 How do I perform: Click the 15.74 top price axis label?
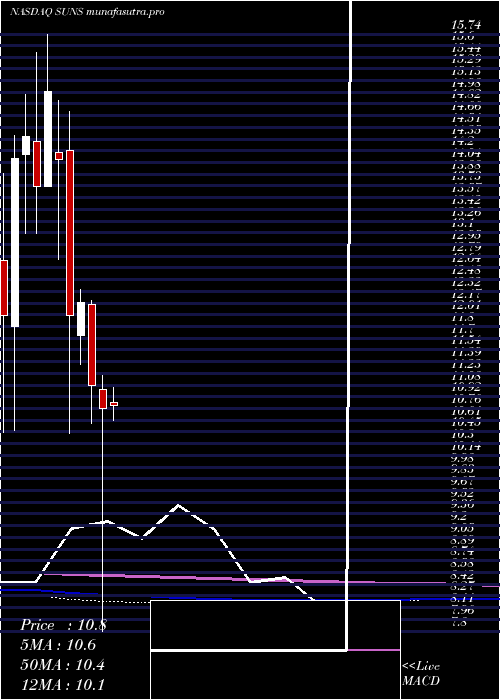tap(466, 26)
